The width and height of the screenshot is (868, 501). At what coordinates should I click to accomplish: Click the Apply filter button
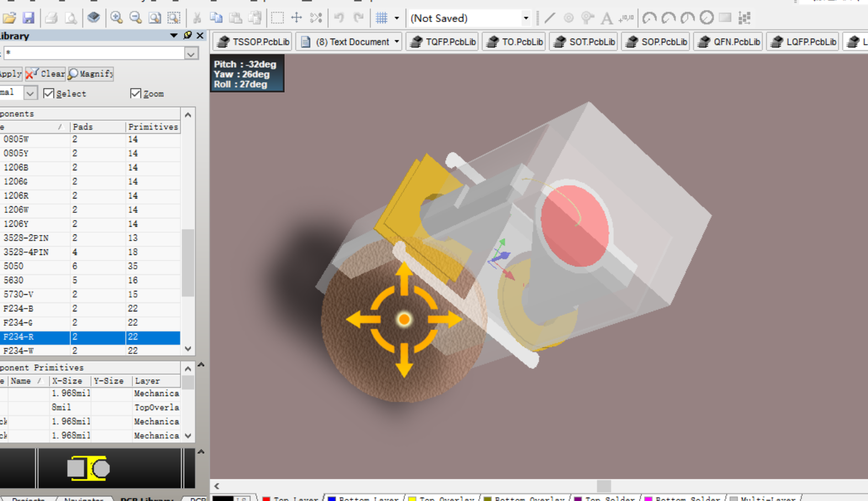(10, 74)
